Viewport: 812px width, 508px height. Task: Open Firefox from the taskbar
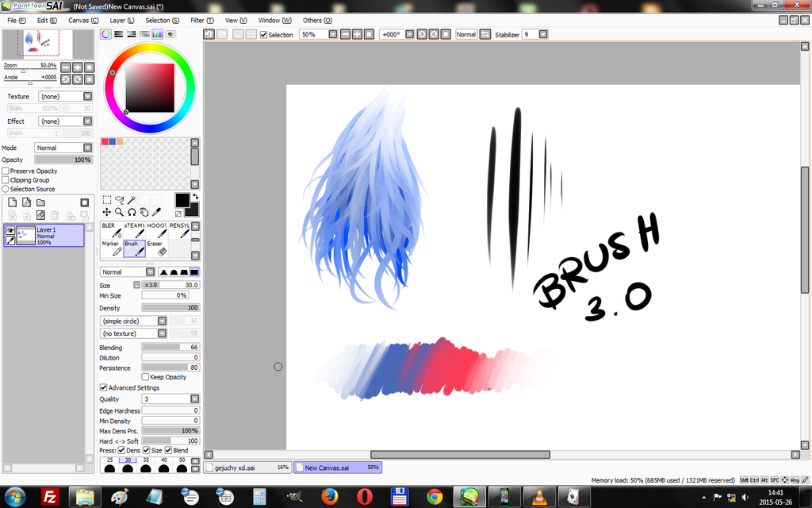pos(330,497)
